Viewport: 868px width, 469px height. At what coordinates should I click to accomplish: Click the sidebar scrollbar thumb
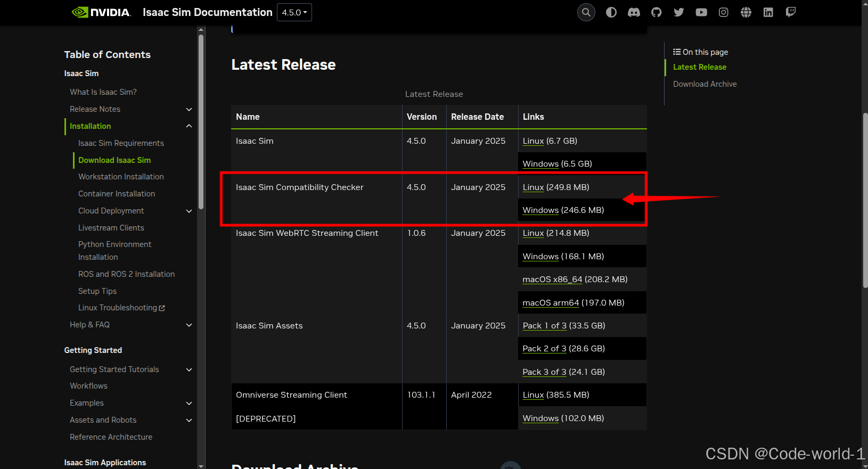point(201,122)
